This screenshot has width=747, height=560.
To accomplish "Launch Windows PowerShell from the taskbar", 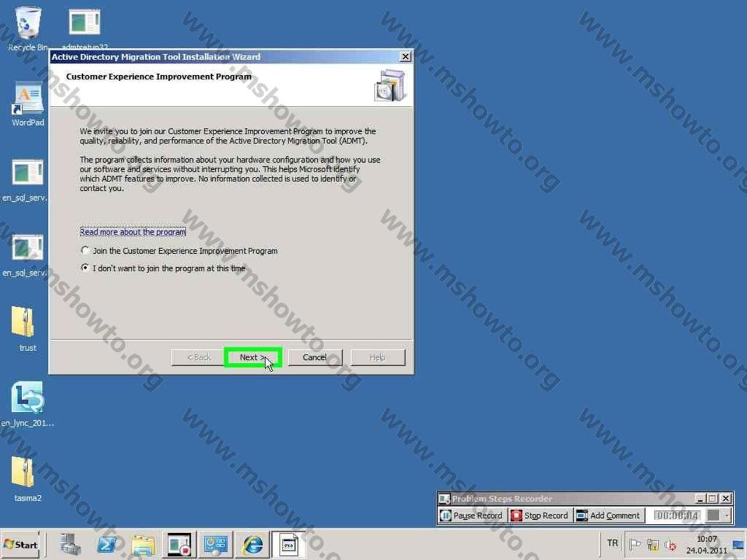I will (107, 545).
